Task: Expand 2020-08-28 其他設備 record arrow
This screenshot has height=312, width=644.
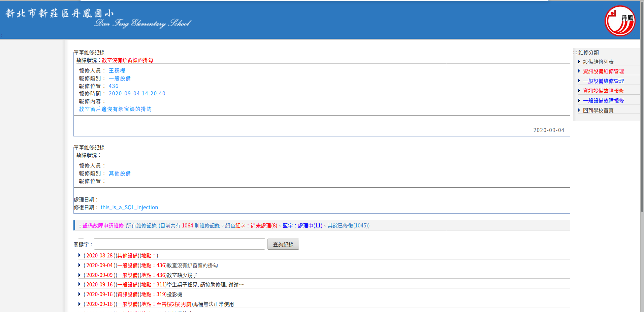Action: [x=79, y=255]
